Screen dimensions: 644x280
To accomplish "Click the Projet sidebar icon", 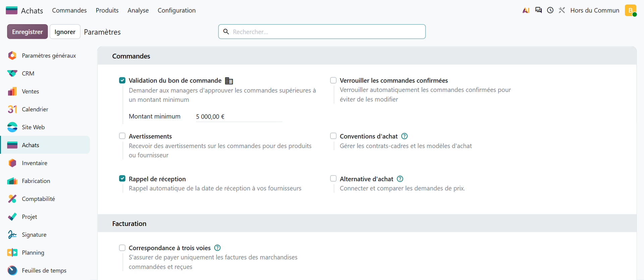I will [x=12, y=217].
